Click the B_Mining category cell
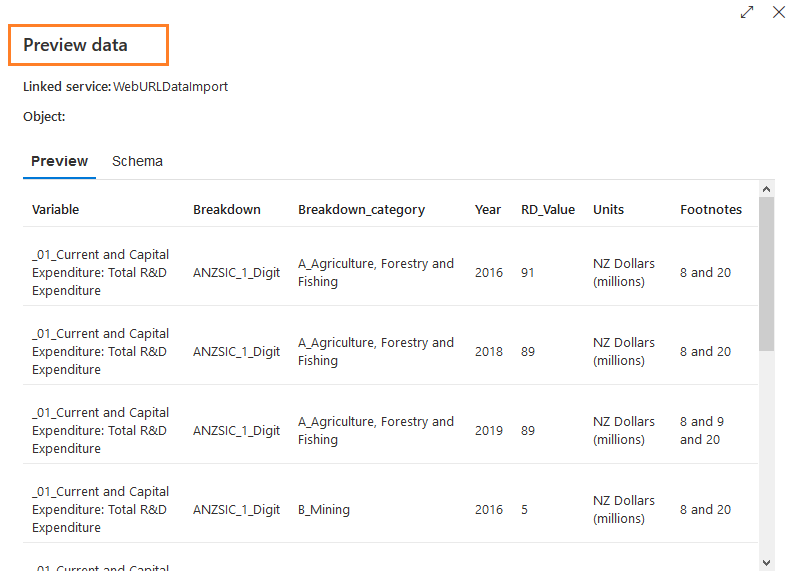This screenshot has height=578, width=797. pos(324,509)
